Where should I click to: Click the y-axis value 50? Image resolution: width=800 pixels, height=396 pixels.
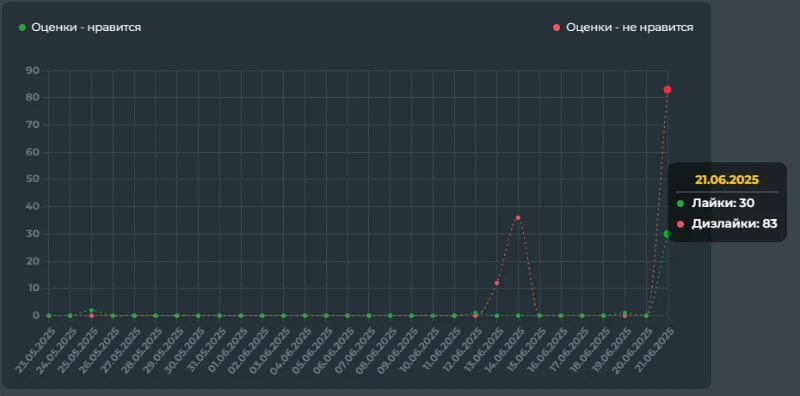[33, 179]
